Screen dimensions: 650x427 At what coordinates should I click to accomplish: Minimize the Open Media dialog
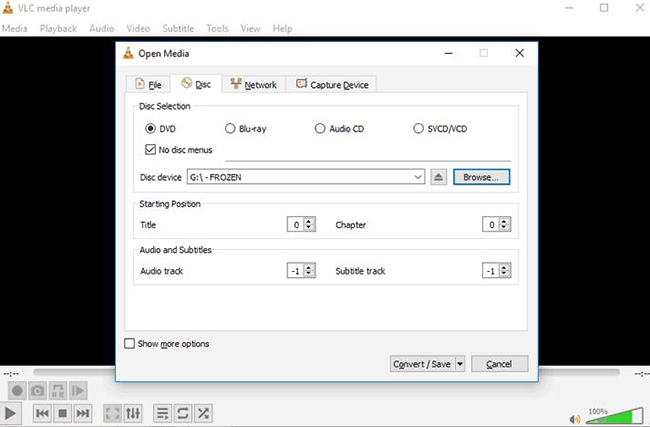(x=448, y=53)
